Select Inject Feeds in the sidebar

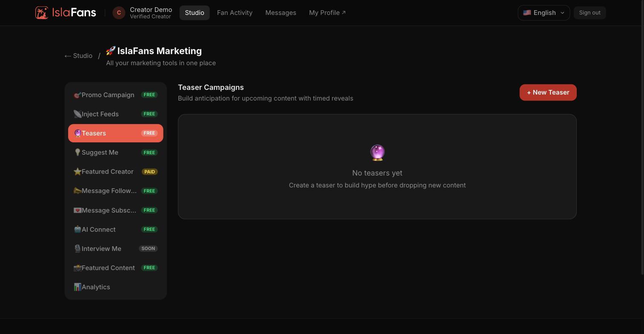click(116, 114)
